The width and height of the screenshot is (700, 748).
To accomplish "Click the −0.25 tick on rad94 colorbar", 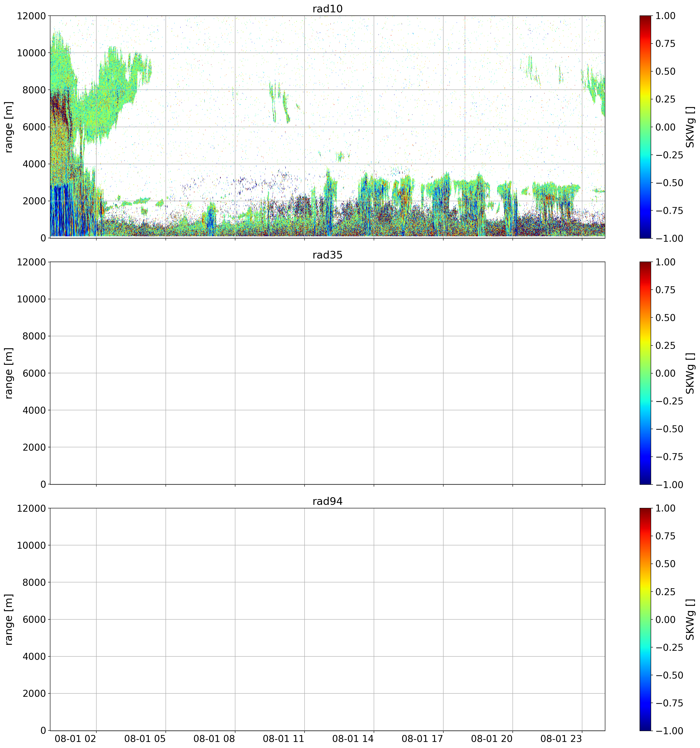I will coord(669,647).
